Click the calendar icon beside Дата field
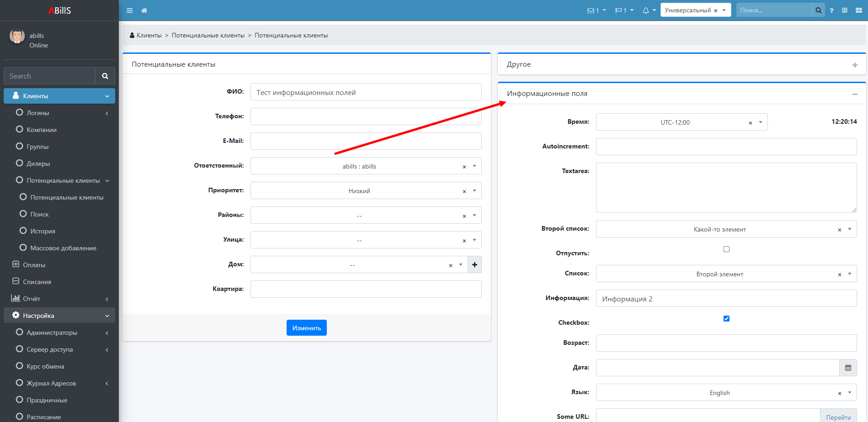The image size is (868, 422). click(x=848, y=368)
